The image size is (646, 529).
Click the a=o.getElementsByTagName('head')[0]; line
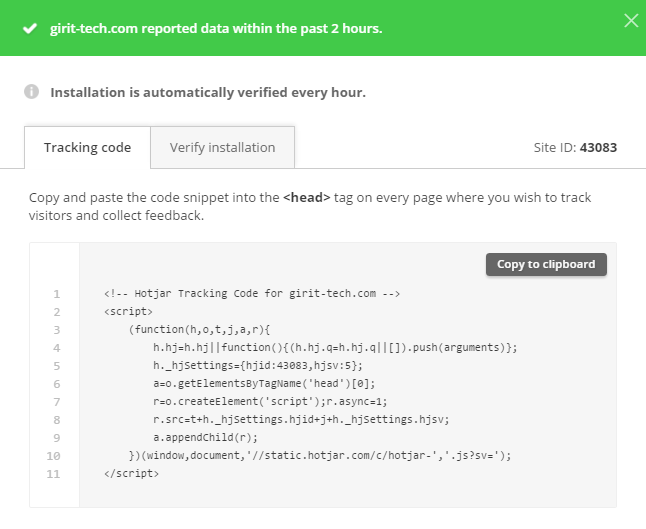(x=264, y=384)
